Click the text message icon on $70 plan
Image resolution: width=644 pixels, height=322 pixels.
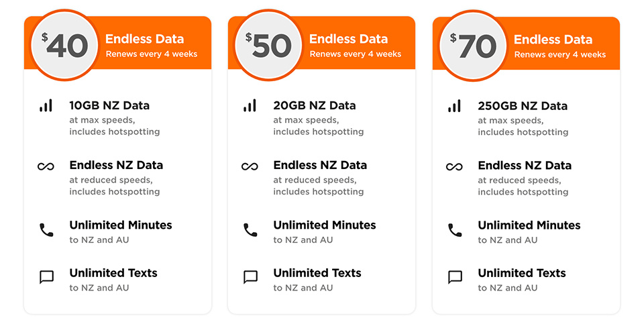click(455, 277)
